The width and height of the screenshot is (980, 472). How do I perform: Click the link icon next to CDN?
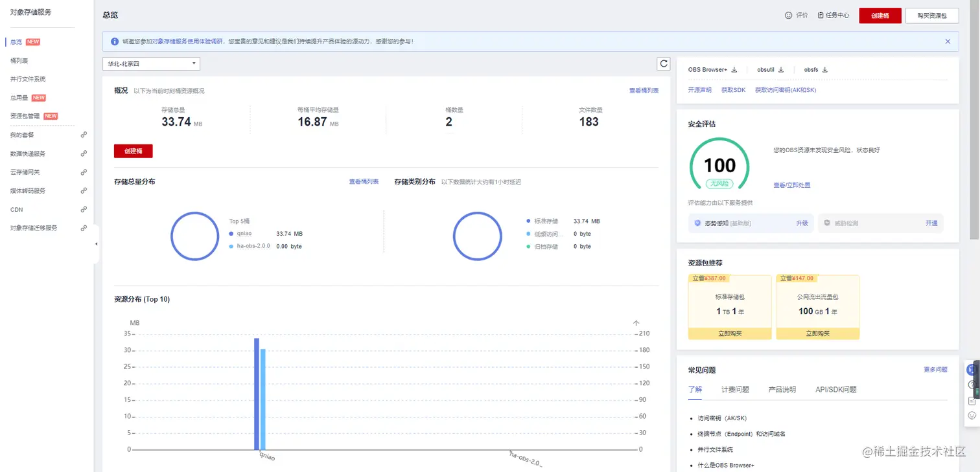84,209
